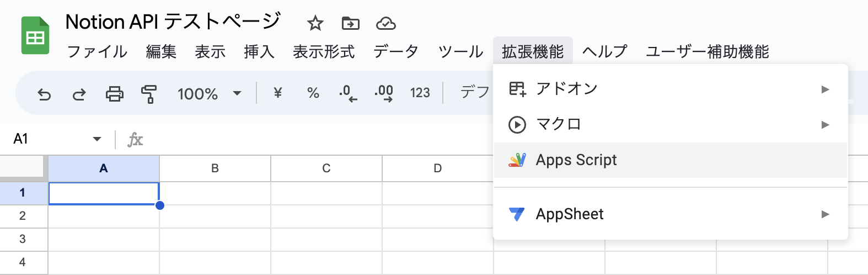Screen dimensions: 868x275
Task: Open the ユーザー補助機能 menu
Action: (708, 51)
